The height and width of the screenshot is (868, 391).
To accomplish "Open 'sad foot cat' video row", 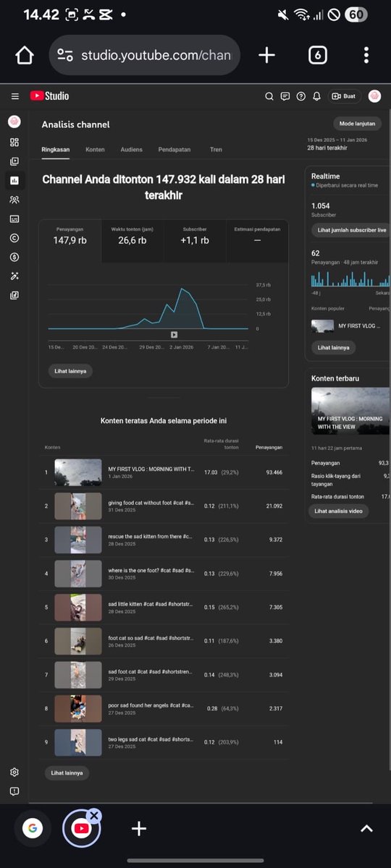I will coord(166,675).
